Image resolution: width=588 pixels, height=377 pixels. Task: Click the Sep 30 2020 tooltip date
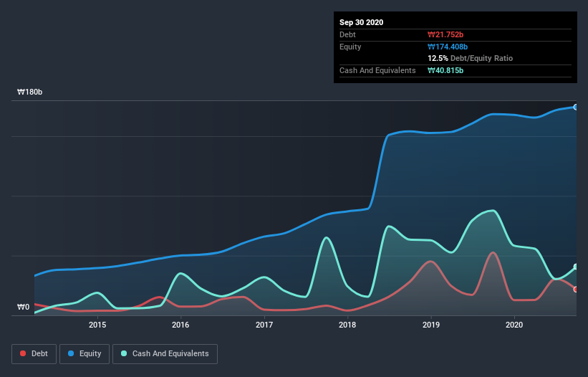click(361, 22)
